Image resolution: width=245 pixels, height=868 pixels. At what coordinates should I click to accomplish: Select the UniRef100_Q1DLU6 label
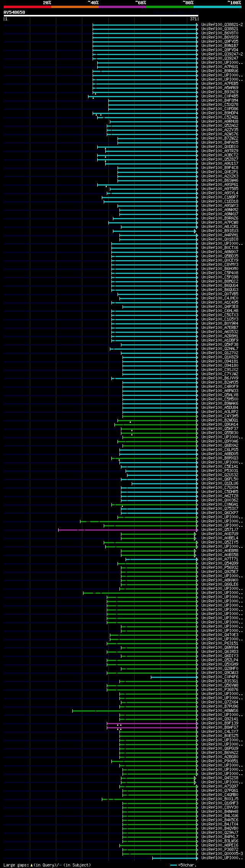220,483
